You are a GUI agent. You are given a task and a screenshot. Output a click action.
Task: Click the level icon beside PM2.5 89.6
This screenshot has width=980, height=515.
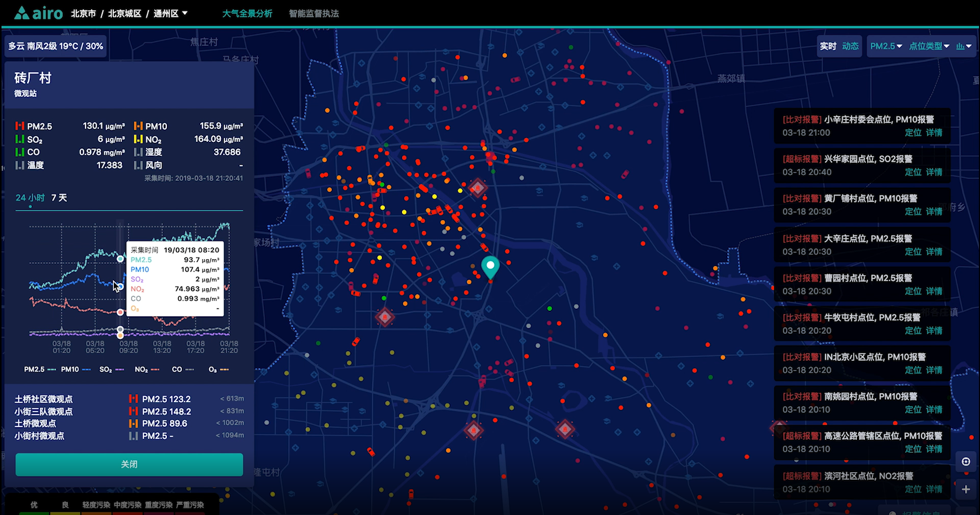[133, 424]
